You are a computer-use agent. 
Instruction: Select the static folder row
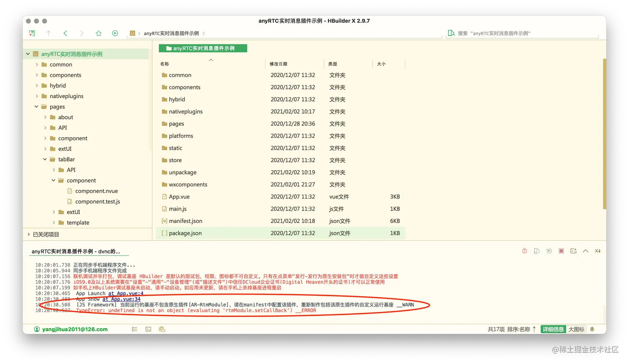(281, 148)
